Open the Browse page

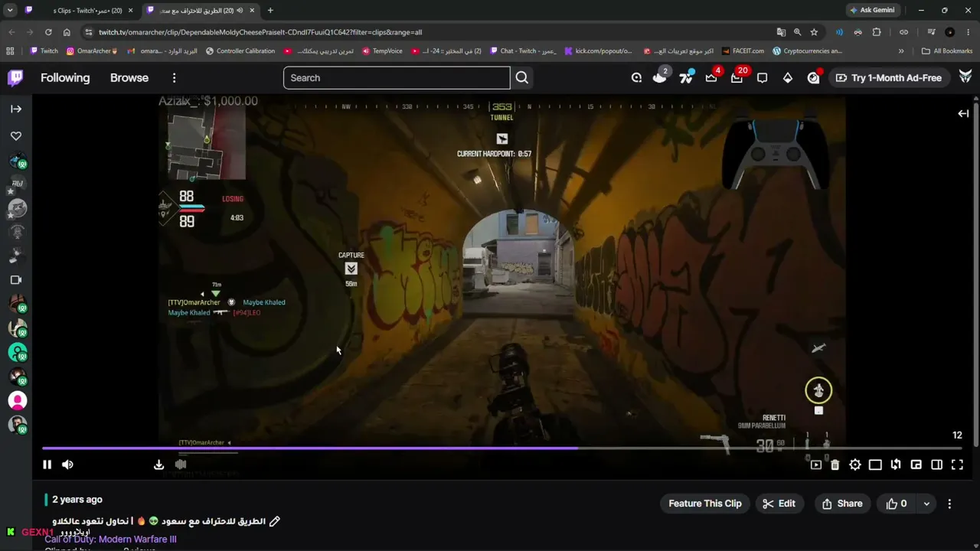129,78
